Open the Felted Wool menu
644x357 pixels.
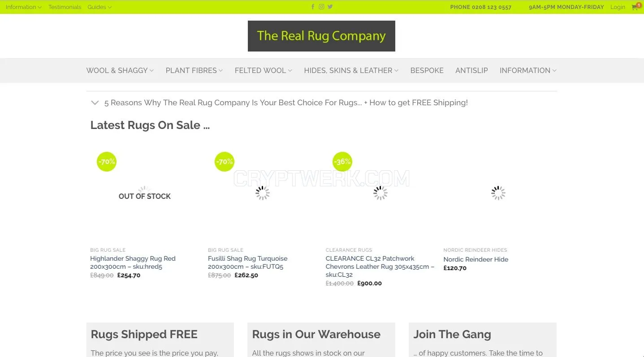click(264, 70)
